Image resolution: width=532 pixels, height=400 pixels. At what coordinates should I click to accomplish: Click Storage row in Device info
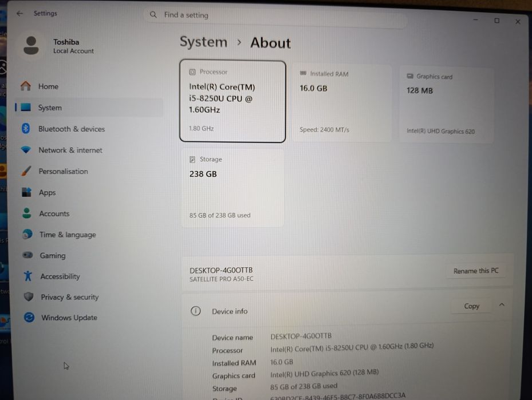coord(274,387)
